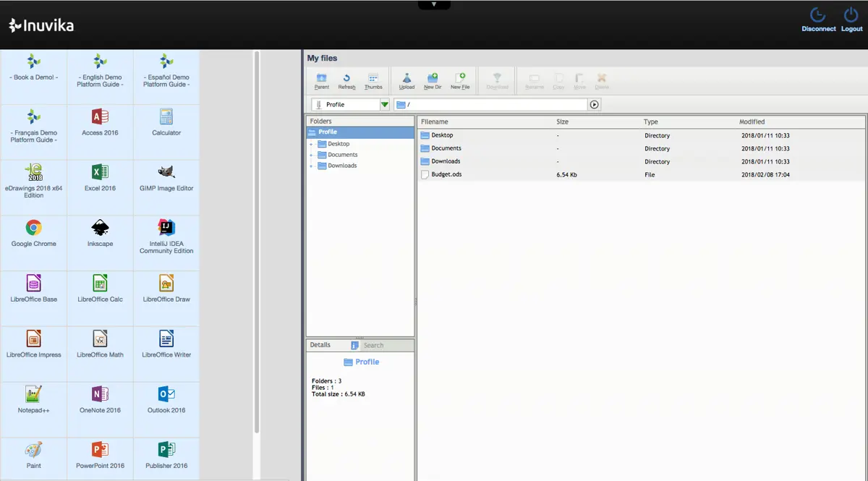Sort by Filename column header
This screenshot has width=868, height=481.
(435, 122)
